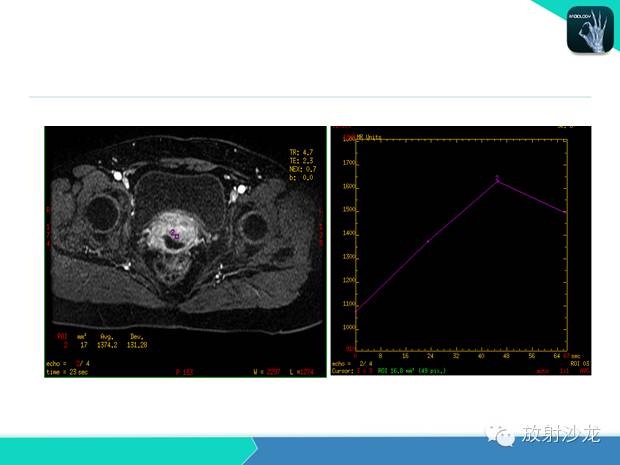Click the MR Units axis label
The height and width of the screenshot is (465, 620).
pos(369,137)
